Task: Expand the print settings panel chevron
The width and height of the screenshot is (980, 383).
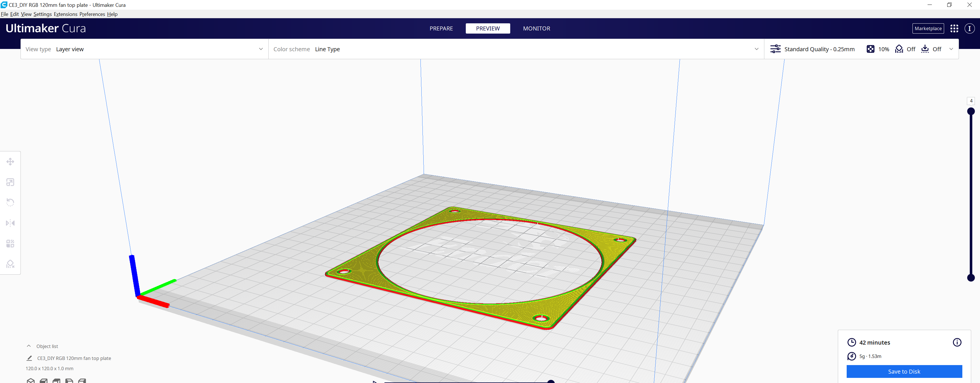Action: coord(951,49)
